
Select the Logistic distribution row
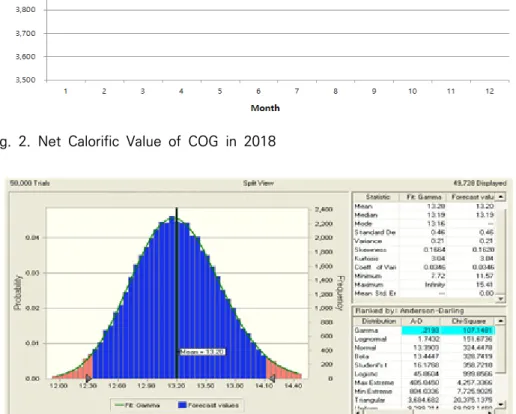coord(425,374)
